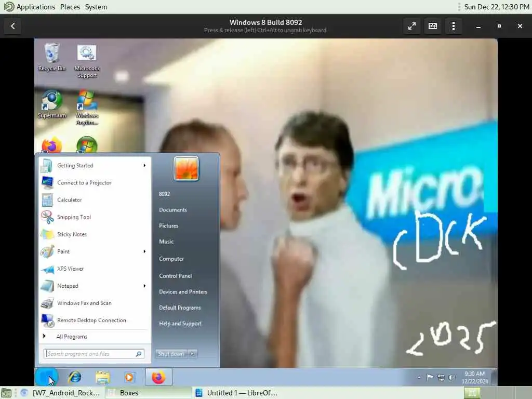Go back with the Boxes back arrow
Viewport: 532px width, 399px height.
click(13, 26)
